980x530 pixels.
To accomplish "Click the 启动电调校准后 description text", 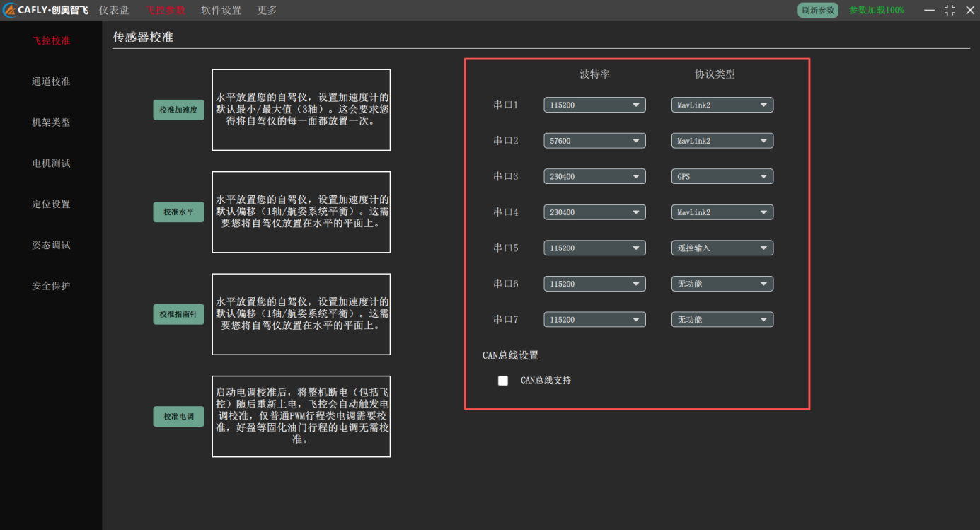I will 301,416.
